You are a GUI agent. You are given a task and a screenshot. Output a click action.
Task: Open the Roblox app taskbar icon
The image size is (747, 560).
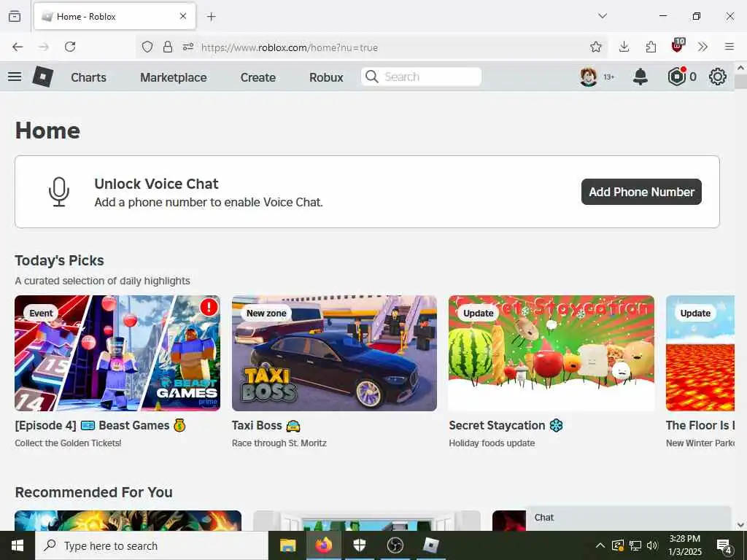pyautogui.click(x=430, y=545)
